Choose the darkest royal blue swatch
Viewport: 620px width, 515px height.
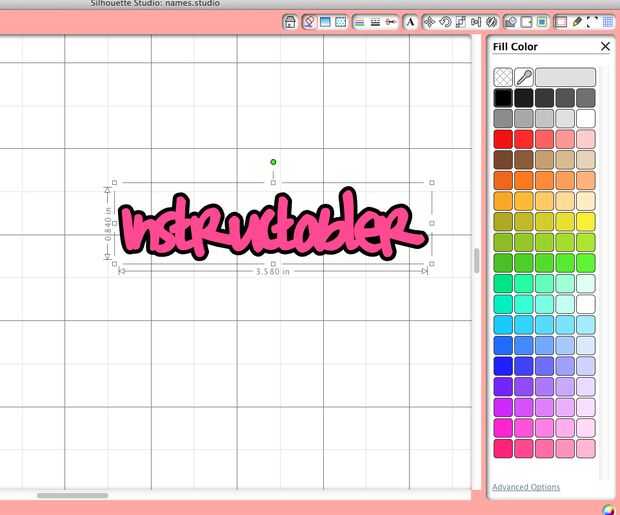click(x=503, y=366)
